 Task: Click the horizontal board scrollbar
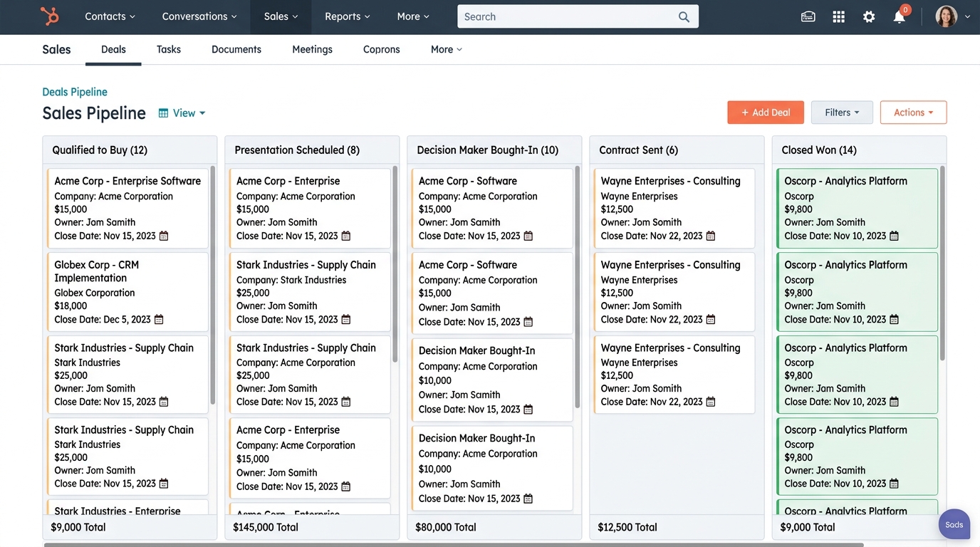click(454, 545)
